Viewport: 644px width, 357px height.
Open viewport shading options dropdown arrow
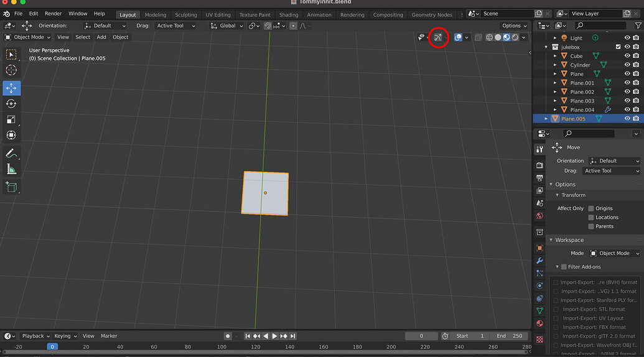(524, 37)
